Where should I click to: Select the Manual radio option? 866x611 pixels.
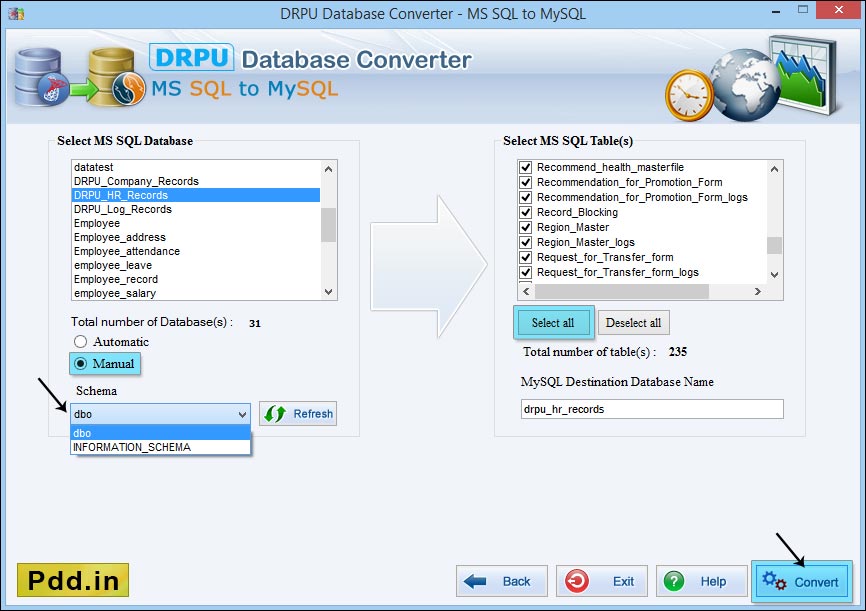[81, 364]
